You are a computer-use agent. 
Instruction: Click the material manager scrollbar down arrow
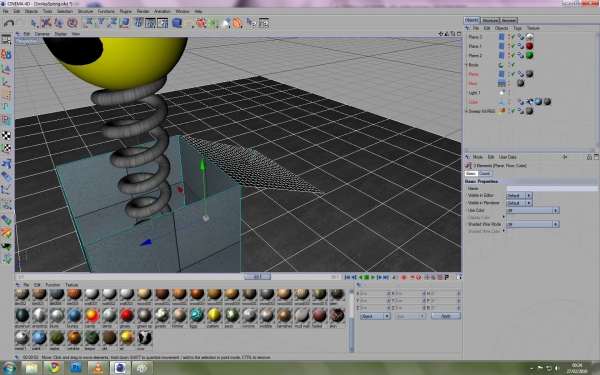pyautogui.click(x=351, y=349)
